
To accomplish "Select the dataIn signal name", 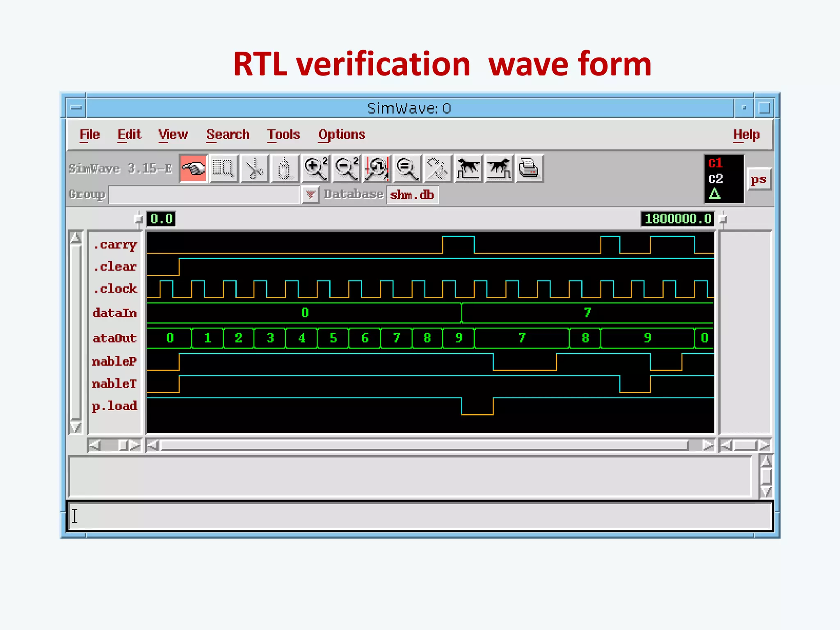I will (115, 313).
